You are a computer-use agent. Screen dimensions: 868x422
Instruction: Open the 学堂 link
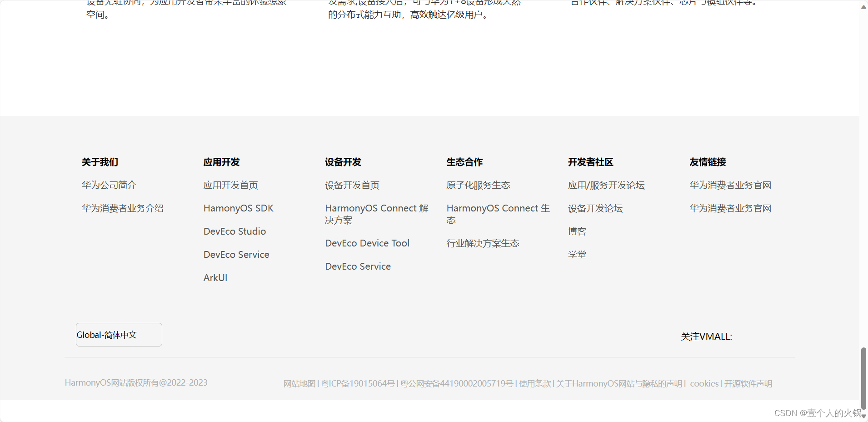tap(577, 254)
